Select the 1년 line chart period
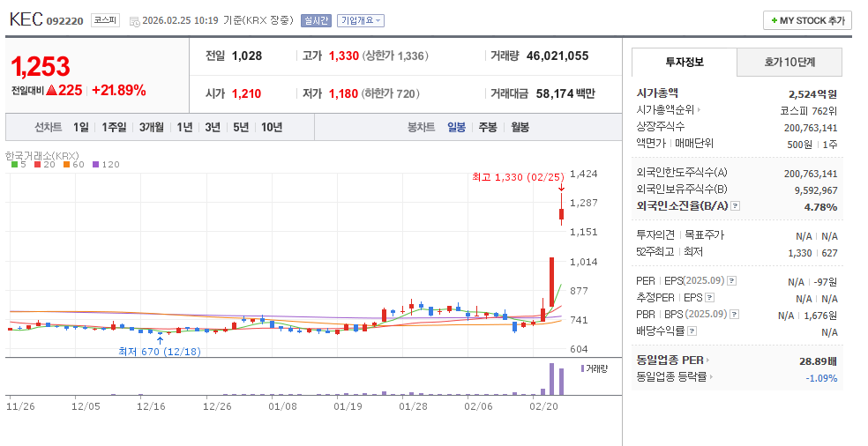 184,127
